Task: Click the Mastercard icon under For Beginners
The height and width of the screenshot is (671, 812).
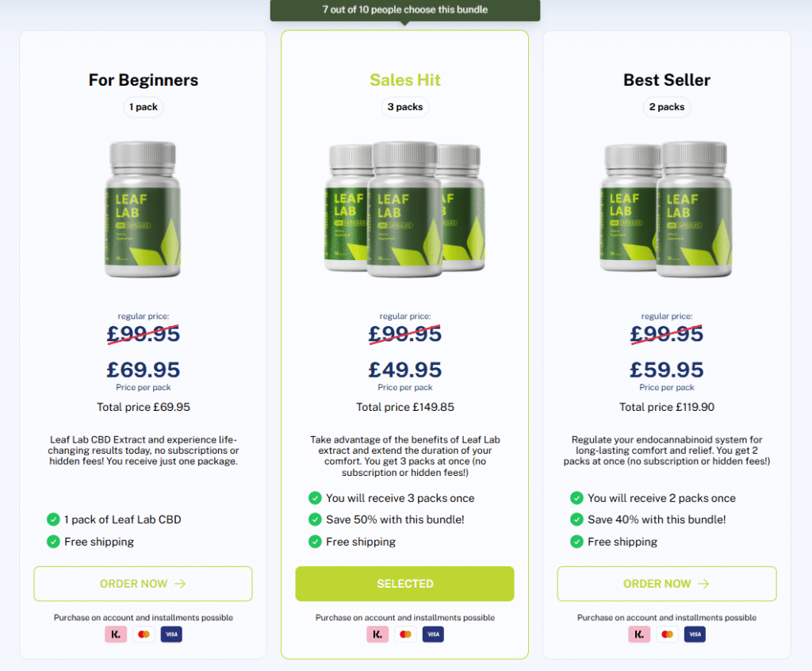Action: point(144,635)
